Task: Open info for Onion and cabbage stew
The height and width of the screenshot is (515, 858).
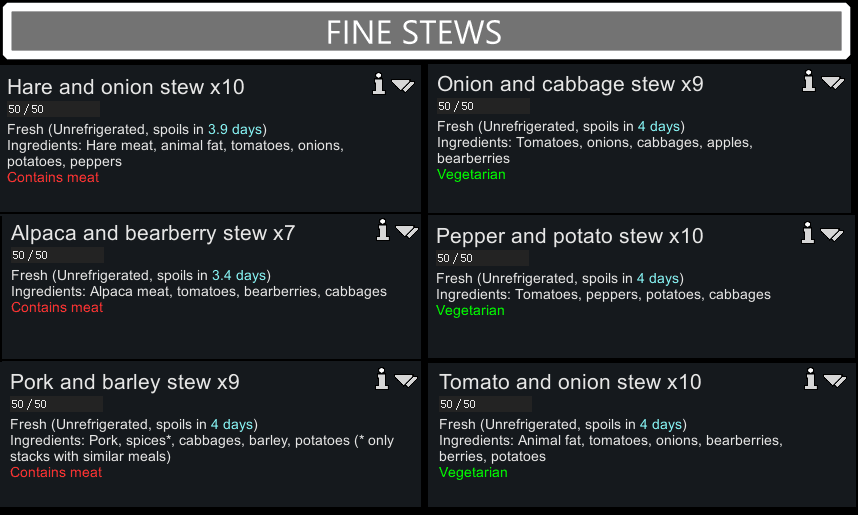Action: [809, 81]
